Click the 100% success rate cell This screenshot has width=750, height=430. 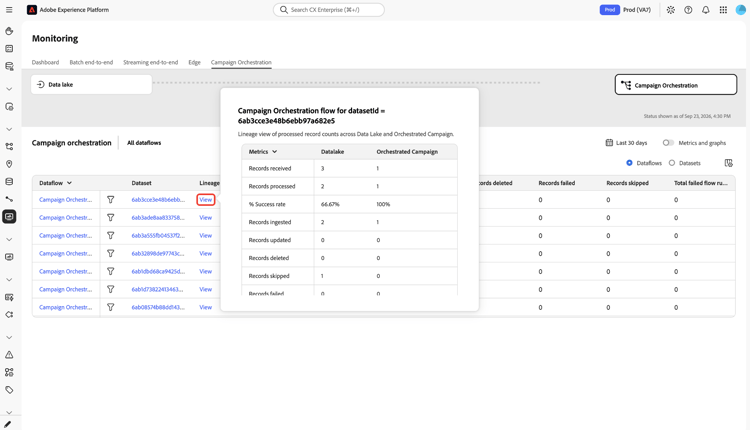(383, 204)
